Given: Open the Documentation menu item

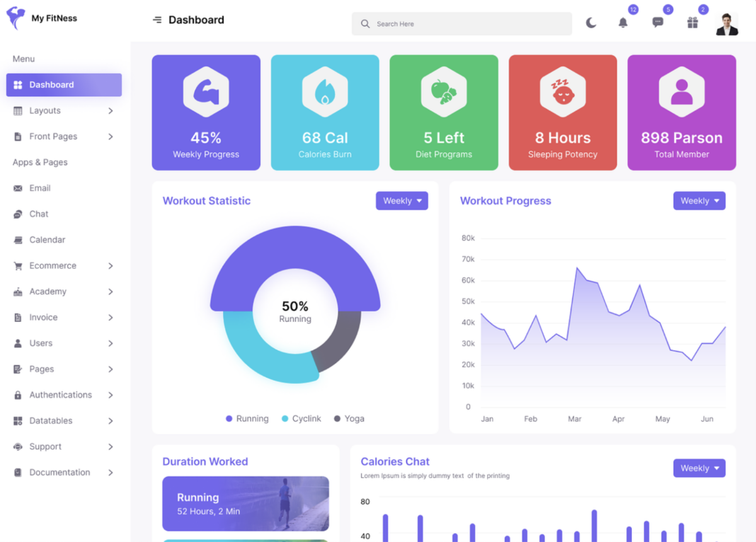Looking at the screenshot, I should pyautogui.click(x=59, y=472).
